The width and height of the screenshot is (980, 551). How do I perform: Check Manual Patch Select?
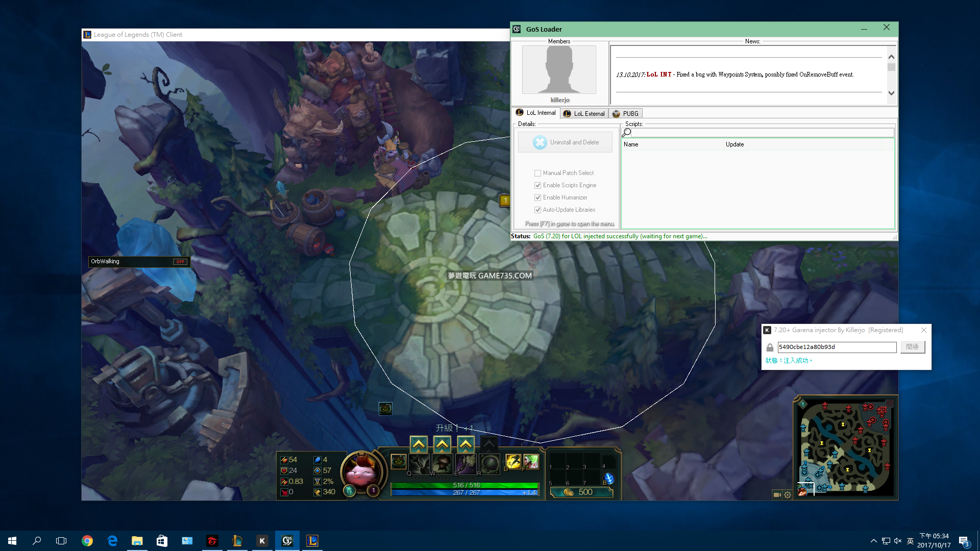click(x=537, y=173)
